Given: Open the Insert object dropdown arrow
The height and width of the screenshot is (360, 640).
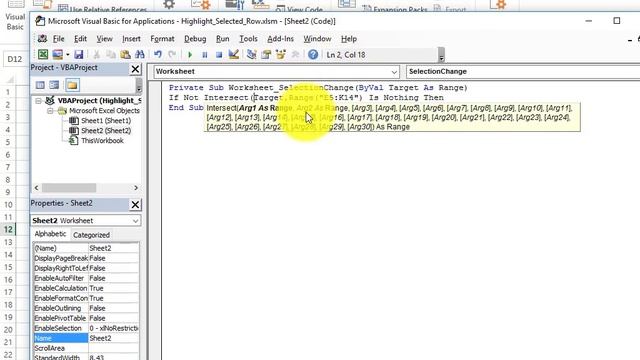Looking at the screenshot, I should point(67,54).
